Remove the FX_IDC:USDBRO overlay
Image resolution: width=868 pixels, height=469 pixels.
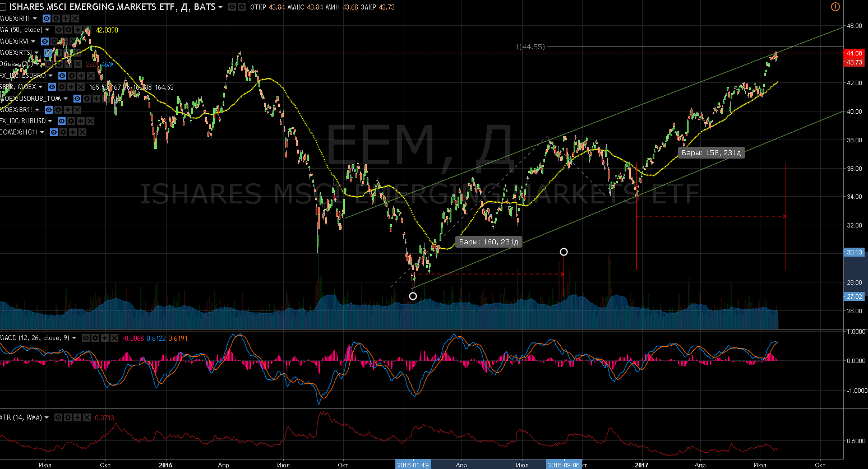pos(91,76)
